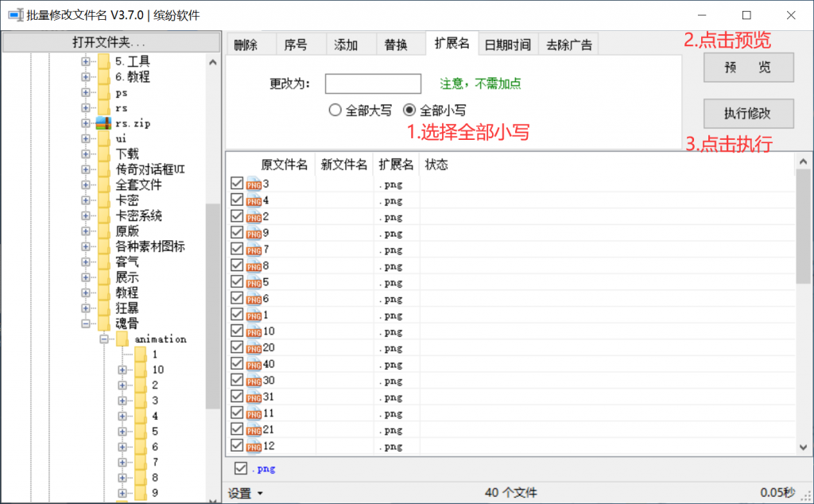Screen dimensions: 814x504
Task: Expand the 原版 folder node
Action: click(x=86, y=231)
